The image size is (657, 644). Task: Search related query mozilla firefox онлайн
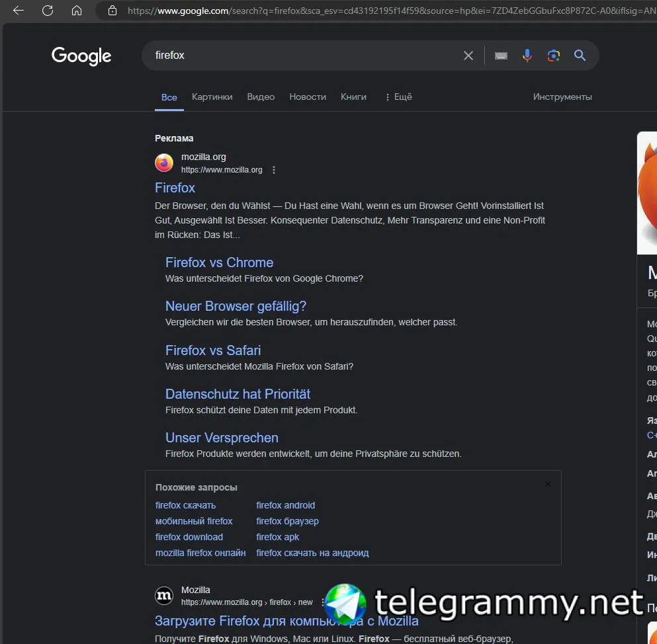click(200, 553)
